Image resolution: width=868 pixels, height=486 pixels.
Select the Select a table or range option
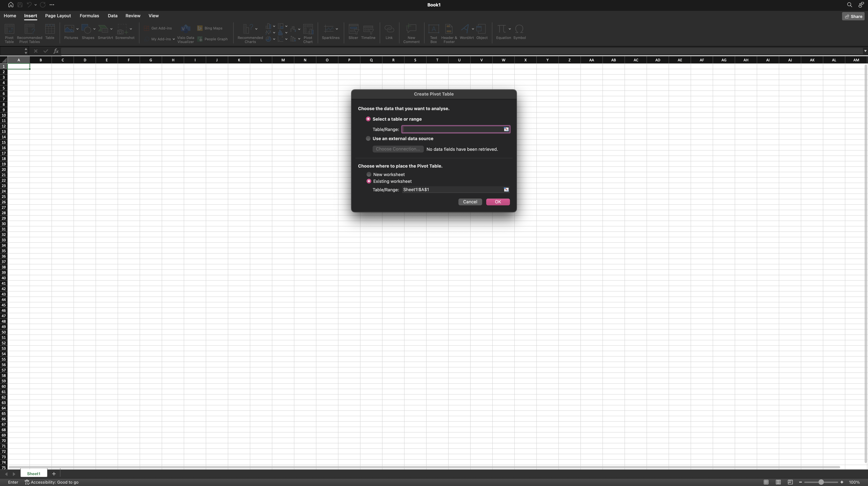coord(368,119)
